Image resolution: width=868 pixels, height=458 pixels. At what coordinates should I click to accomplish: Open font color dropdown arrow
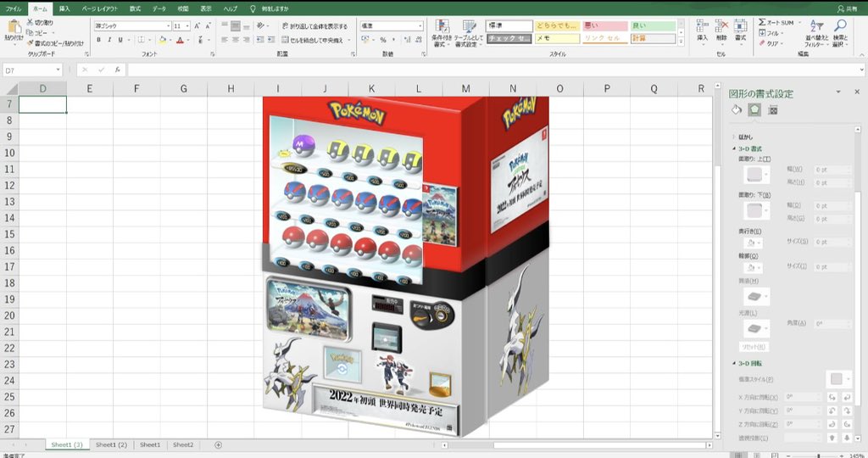pyautogui.click(x=187, y=40)
